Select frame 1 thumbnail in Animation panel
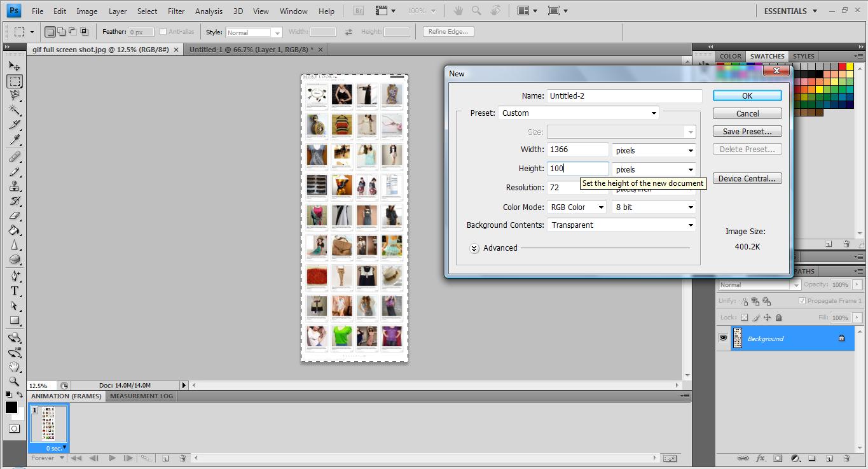This screenshot has width=868, height=469. 49,424
